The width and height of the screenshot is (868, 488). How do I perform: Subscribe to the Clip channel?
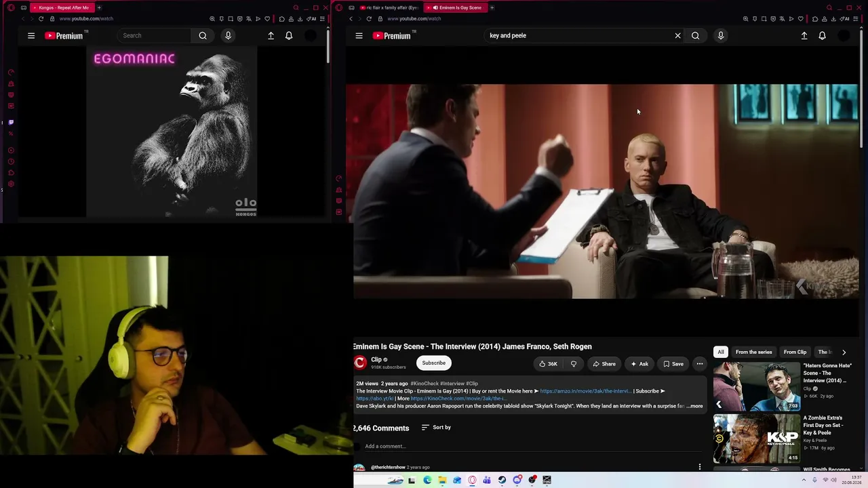point(434,363)
